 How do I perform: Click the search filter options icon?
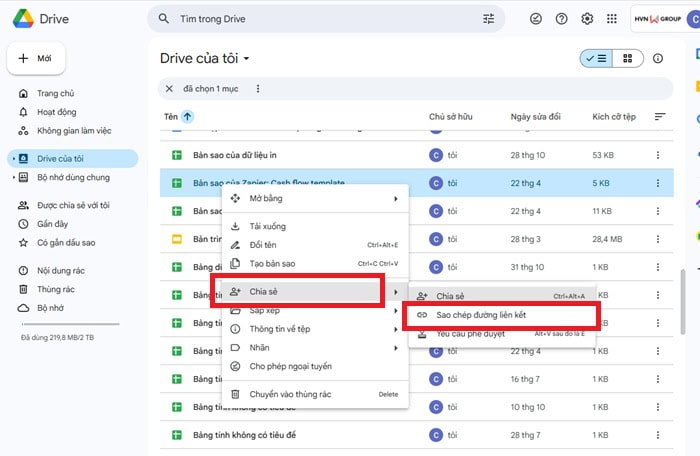(x=489, y=18)
